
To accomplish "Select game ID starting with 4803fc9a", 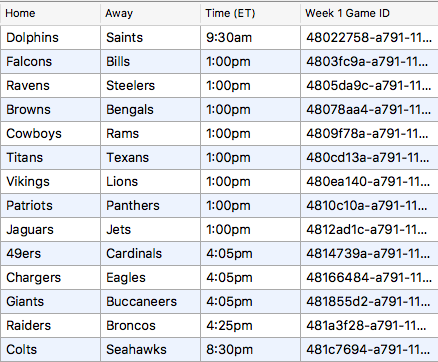I will click(370, 62).
